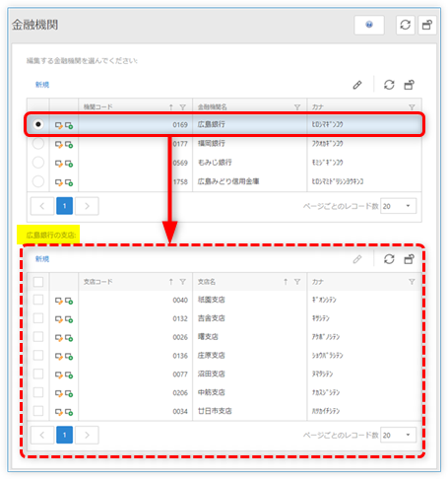Click branch code 0040
This screenshot has width=448, height=479.
pos(180,301)
